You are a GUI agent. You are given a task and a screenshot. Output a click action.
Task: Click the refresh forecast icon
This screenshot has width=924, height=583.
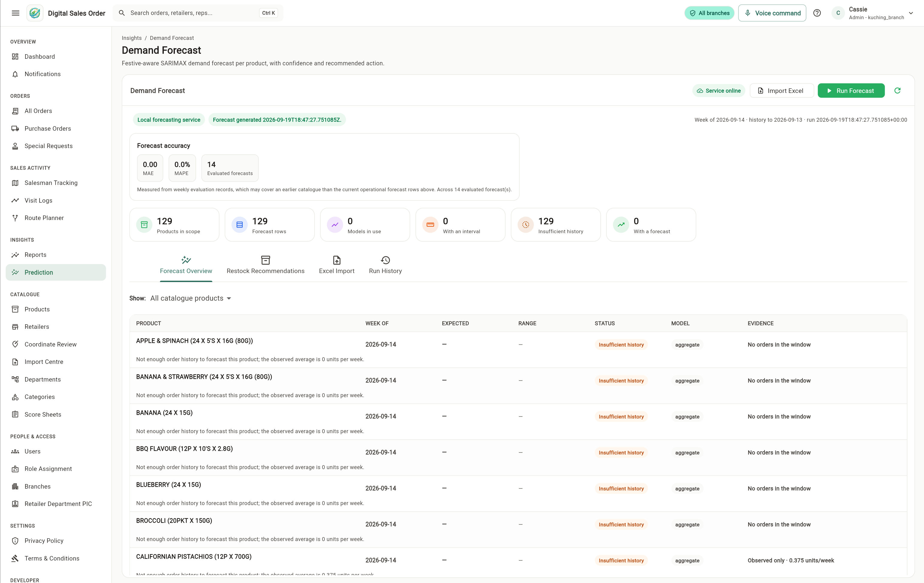pyautogui.click(x=897, y=91)
